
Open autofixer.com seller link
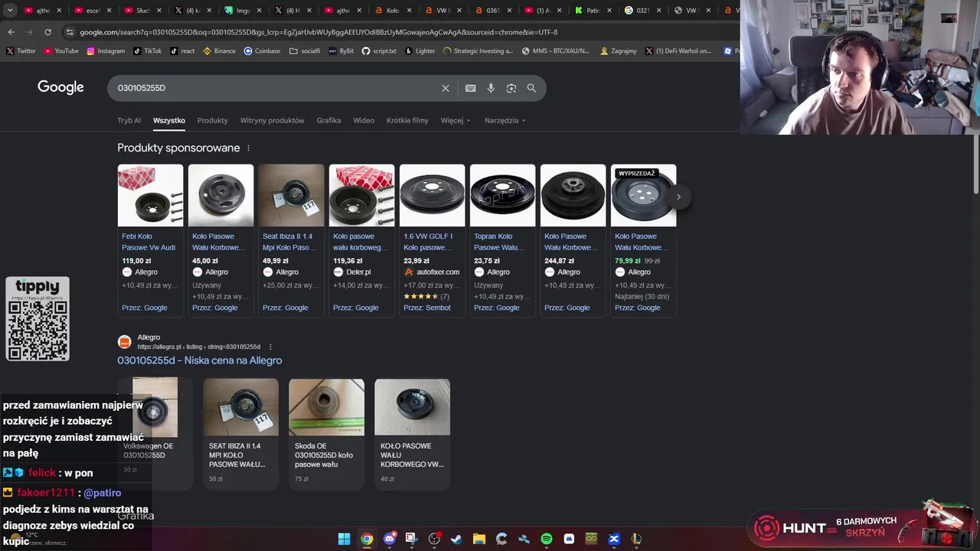click(438, 272)
